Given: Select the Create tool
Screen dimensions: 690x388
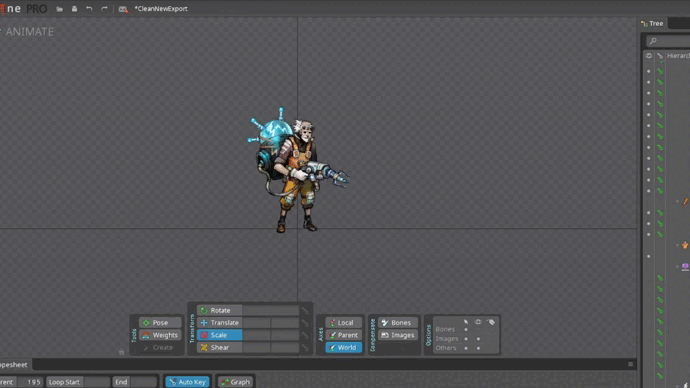Looking at the screenshot, I should 160,347.
